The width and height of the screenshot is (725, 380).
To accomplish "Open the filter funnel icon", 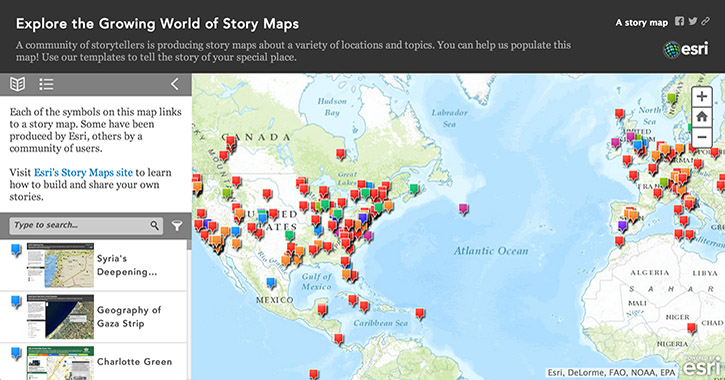I will pos(177,225).
